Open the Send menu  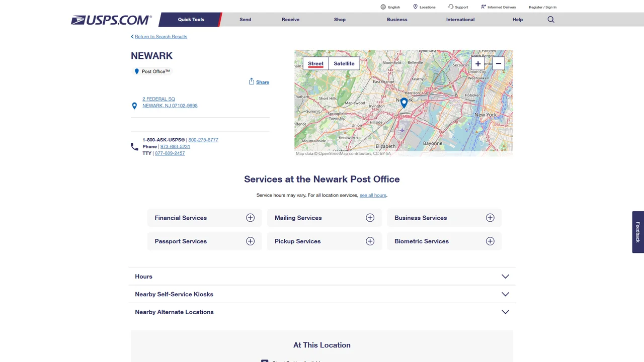(x=246, y=20)
